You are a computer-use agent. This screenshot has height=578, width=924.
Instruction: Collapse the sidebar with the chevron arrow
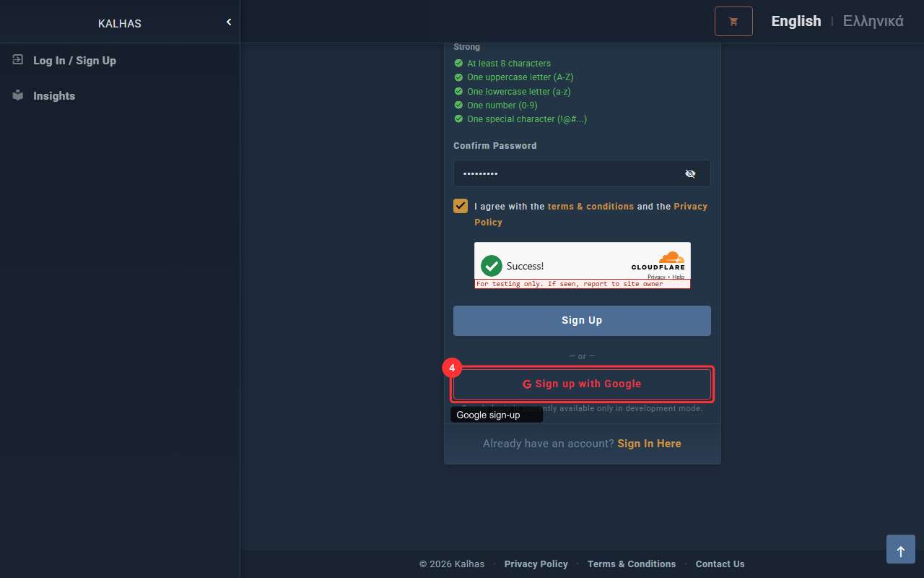229,22
